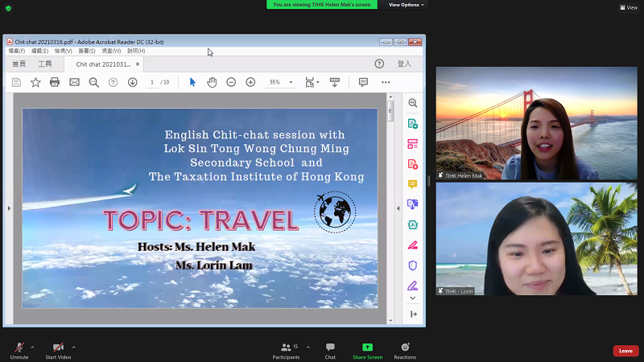The height and width of the screenshot is (362, 644).
Task: Click the red Leave button
Action: click(625, 351)
